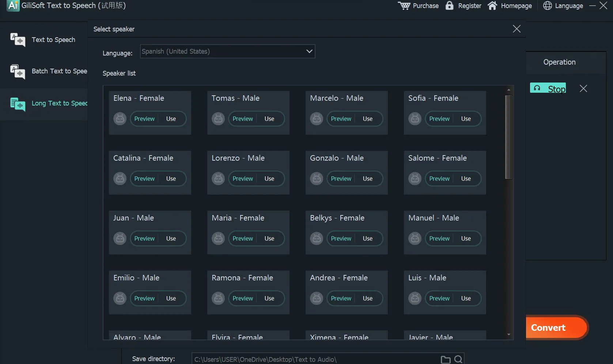Click the Purchase link in title bar
The image size is (613, 364).
coord(425,6)
